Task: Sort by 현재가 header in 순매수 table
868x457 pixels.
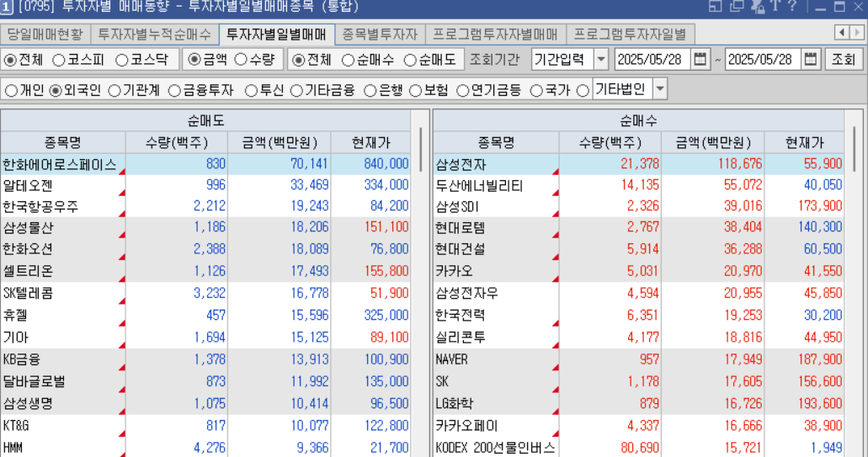Action: point(804,143)
